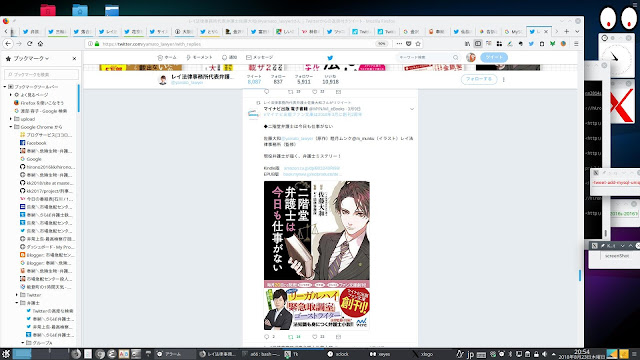This screenshot has width=640, height=360.
Task: Close the bookmarks sidebar
Action: 74,58
